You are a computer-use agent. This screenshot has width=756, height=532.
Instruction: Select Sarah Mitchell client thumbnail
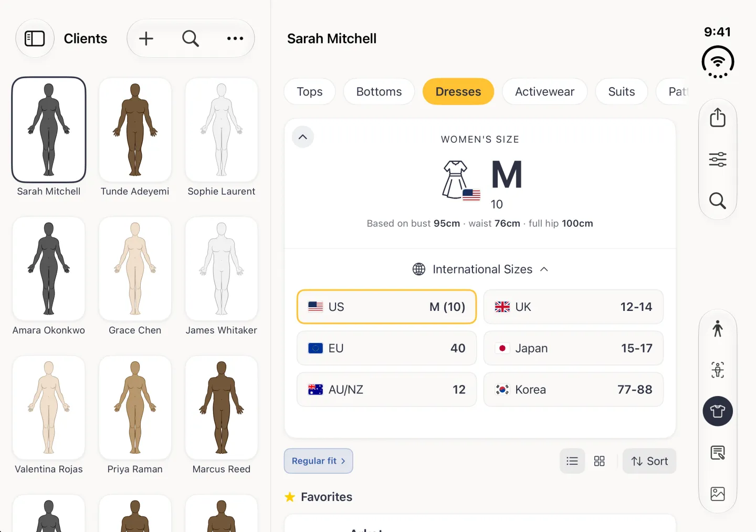coord(49,130)
